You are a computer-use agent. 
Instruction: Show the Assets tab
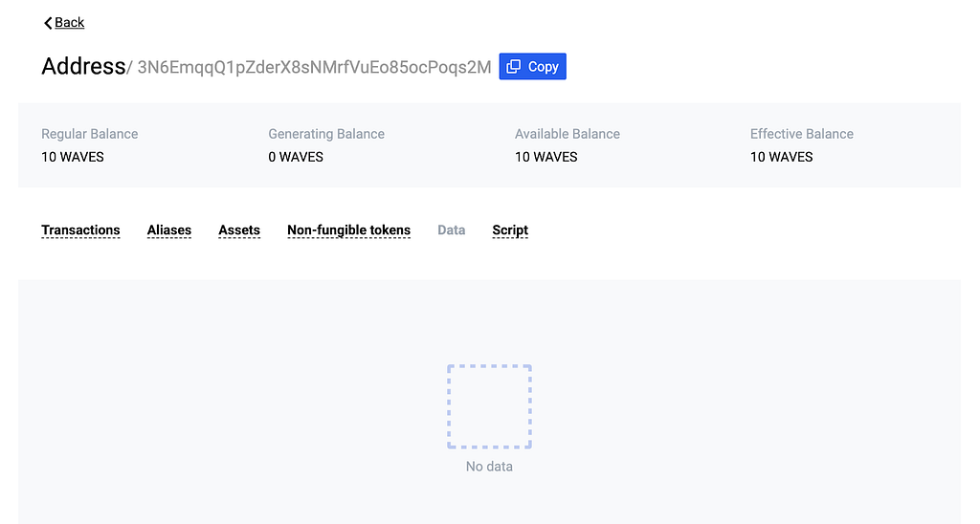[239, 230]
